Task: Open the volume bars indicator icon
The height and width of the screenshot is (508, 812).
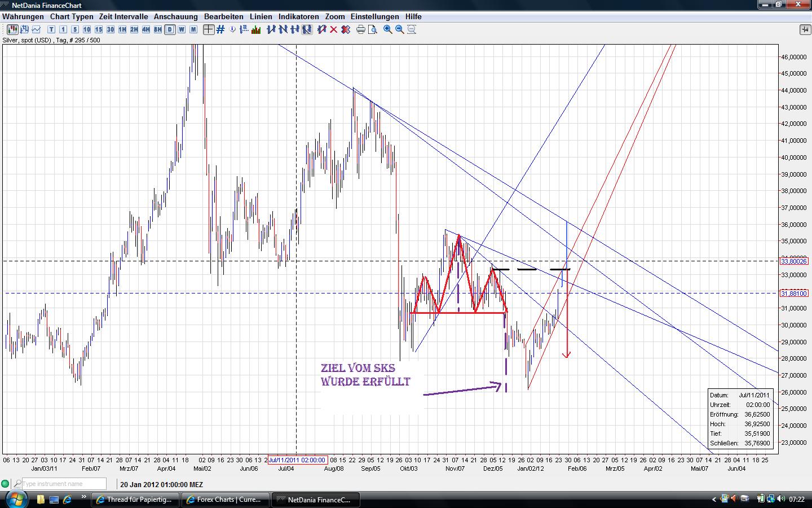Action: (256, 29)
